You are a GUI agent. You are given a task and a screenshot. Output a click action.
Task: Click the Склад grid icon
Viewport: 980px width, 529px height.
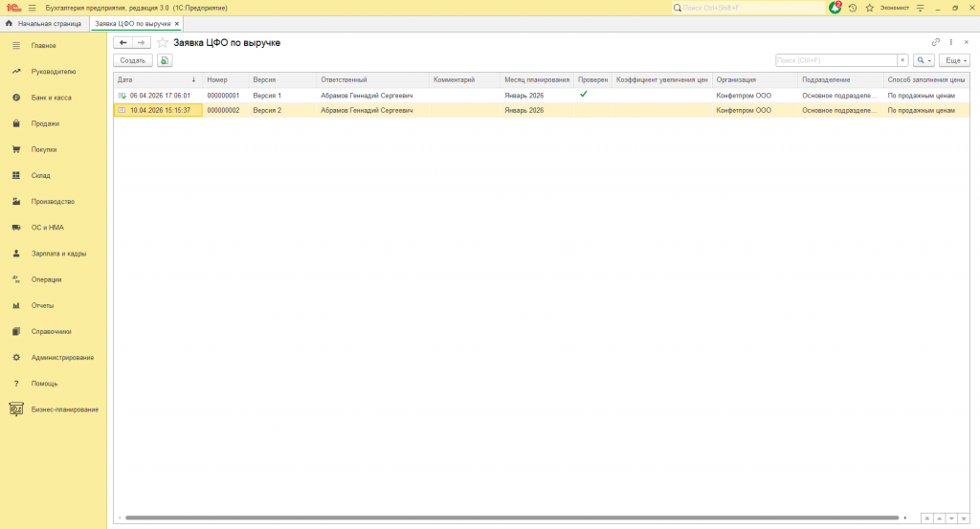pyautogui.click(x=16, y=175)
